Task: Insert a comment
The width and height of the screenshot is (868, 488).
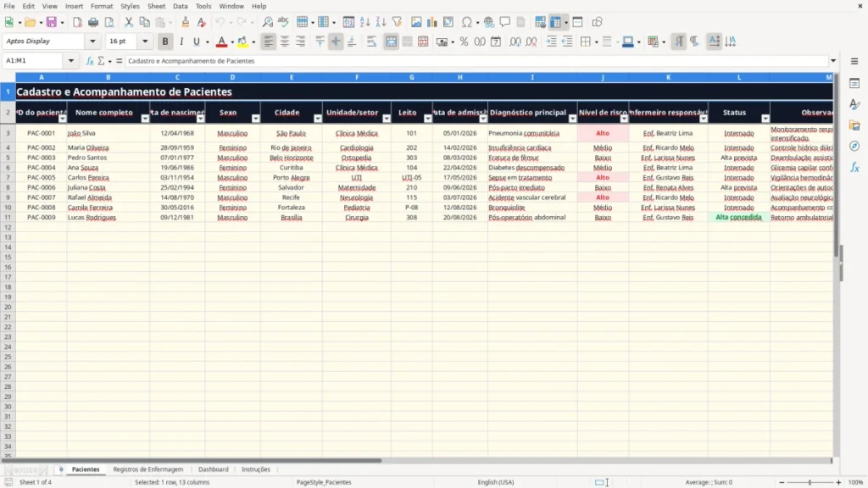Action: [x=505, y=22]
